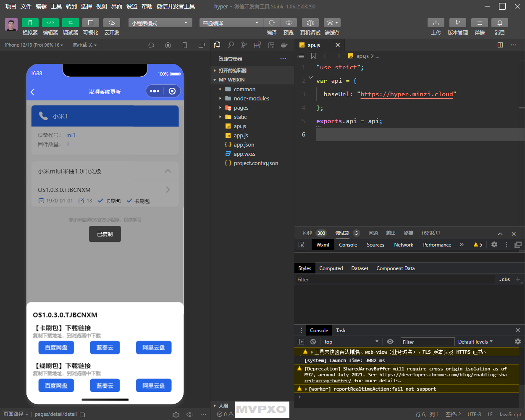Screen dimensions: 525x420
Task: Click the simulator stop icon
Action: pos(168,45)
